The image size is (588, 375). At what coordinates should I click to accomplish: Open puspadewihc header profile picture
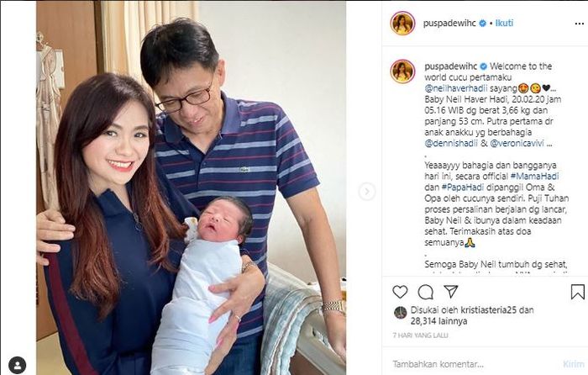[x=402, y=23]
